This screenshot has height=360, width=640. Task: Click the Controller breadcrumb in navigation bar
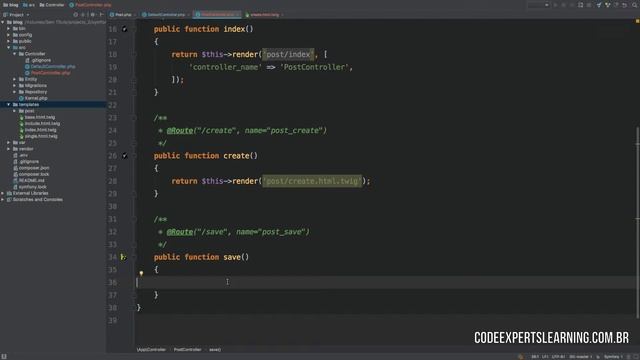point(52,5)
